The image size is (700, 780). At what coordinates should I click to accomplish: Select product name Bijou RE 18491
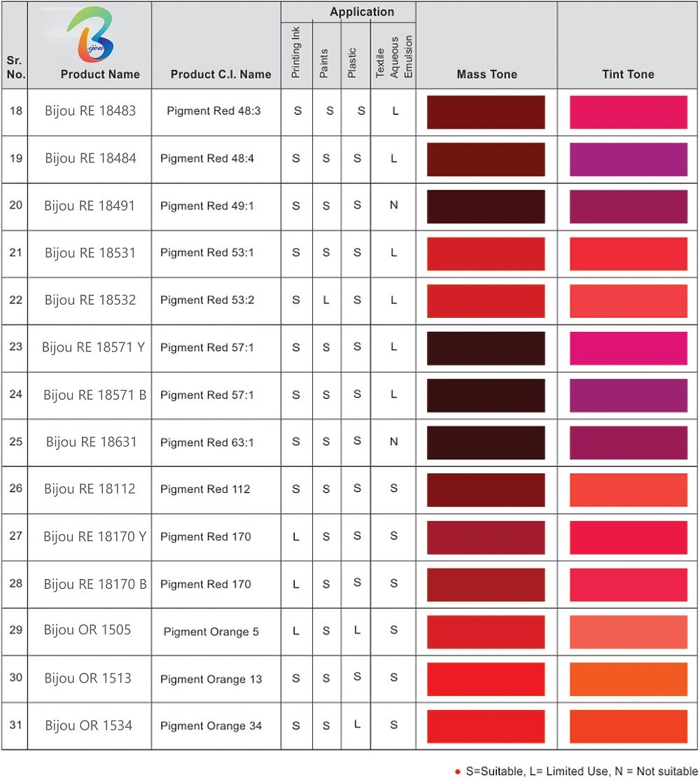[90, 205]
